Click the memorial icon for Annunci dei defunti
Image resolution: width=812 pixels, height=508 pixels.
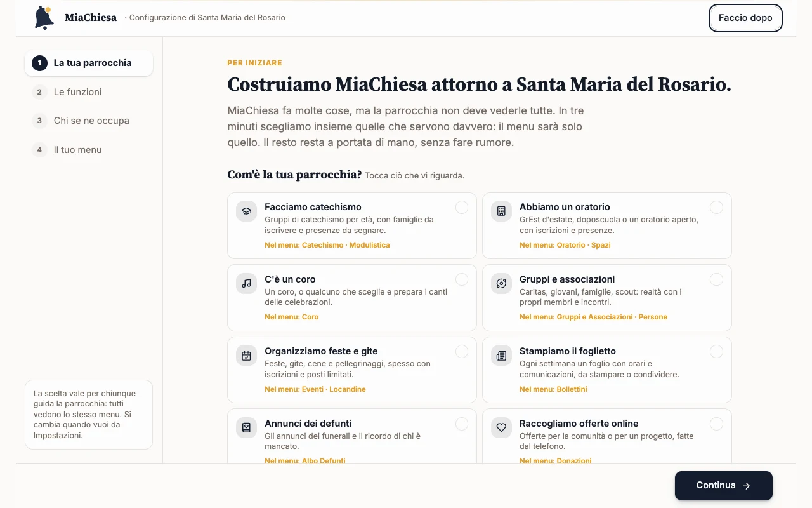tap(247, 427)
